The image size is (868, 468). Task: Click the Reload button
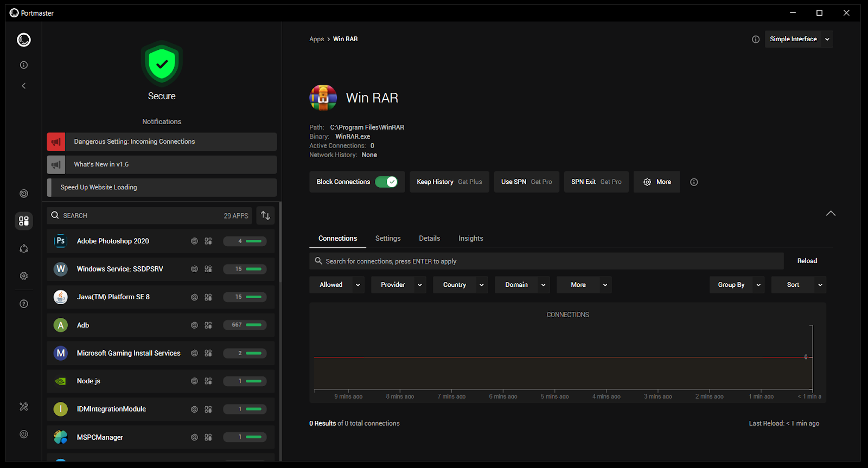807,261
